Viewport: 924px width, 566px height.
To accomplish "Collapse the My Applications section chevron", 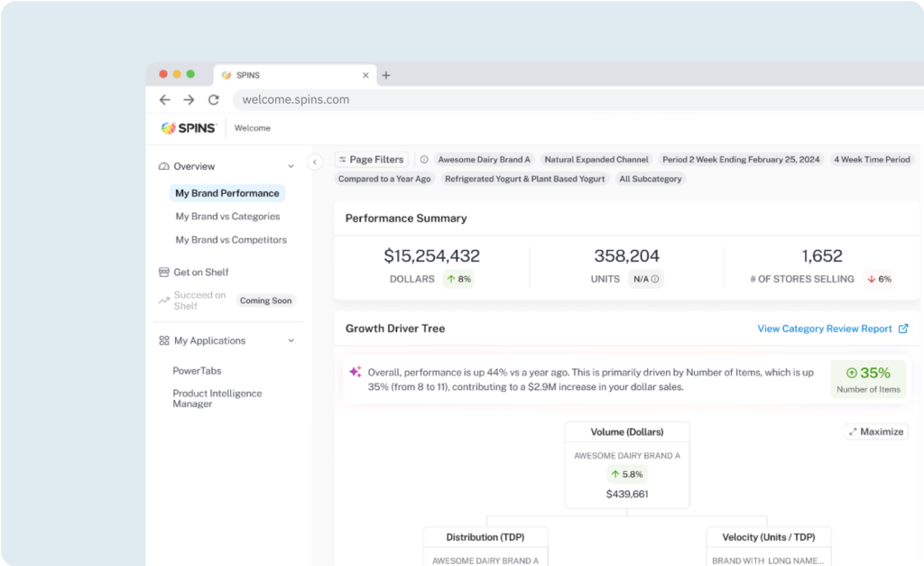I will (x=291, y=341).
